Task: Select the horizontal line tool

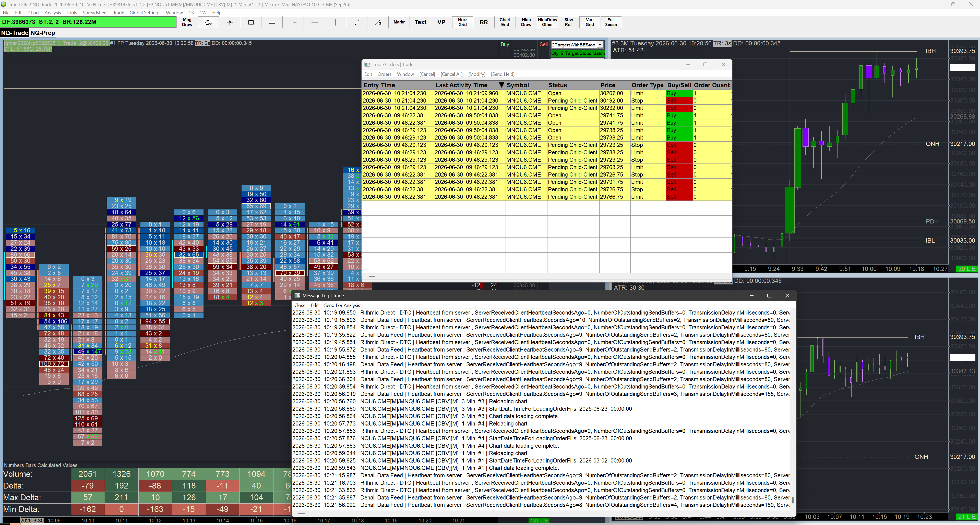Action: (315, 22)
